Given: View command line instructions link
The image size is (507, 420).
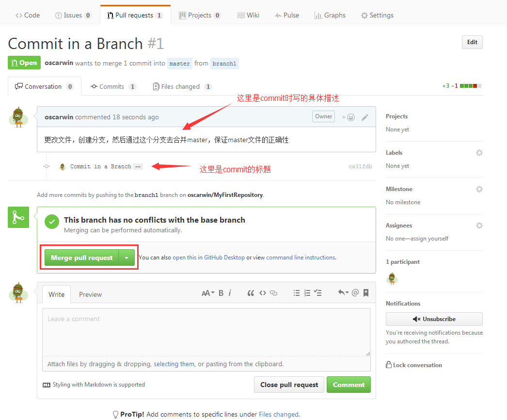Looking at the screenshot, I should point(301,257).
